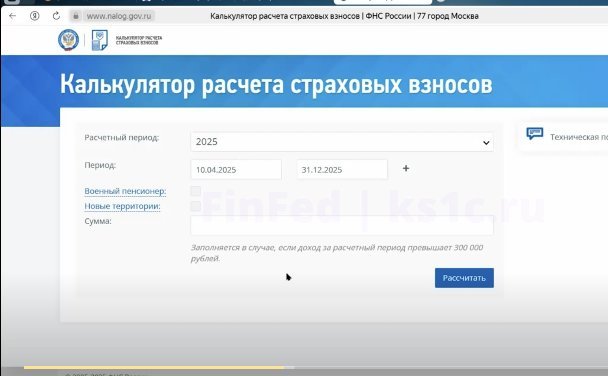
Task: Open the Yandex home icon in toolbar
Action: [35, 16]
